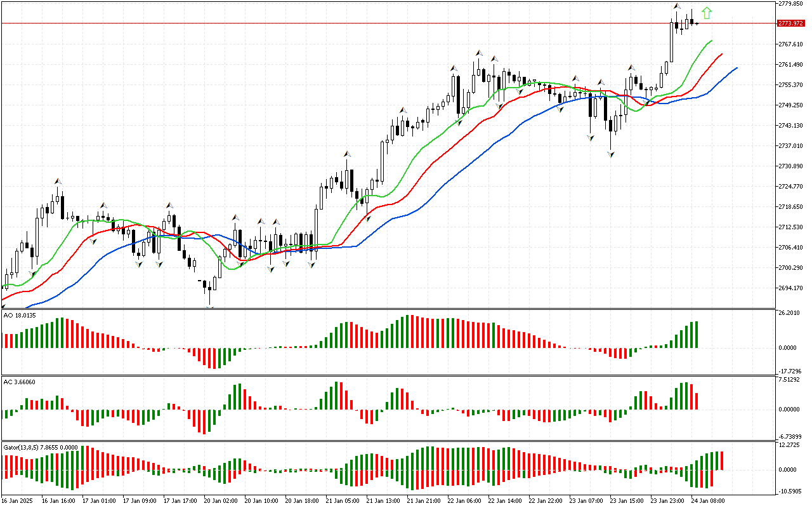
Task: Click the 22 Jan 22:00 time label
Action: pyautogui.click(x=546, y=501)
